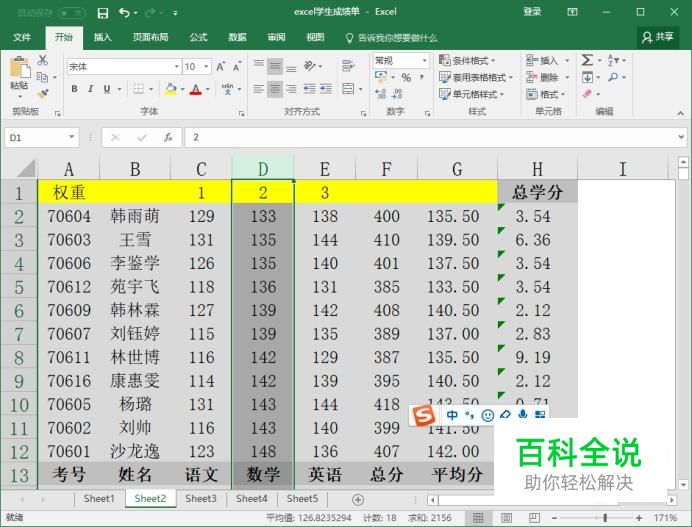Toggle Bold formatting
This screenshot has height=527, width=692.
(74, 89)
